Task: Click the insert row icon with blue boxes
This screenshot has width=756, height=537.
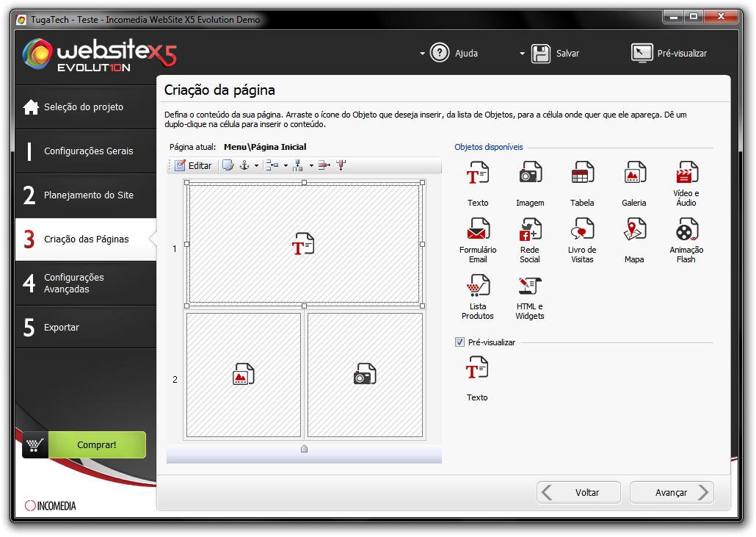Action: (x=272, y=165)
